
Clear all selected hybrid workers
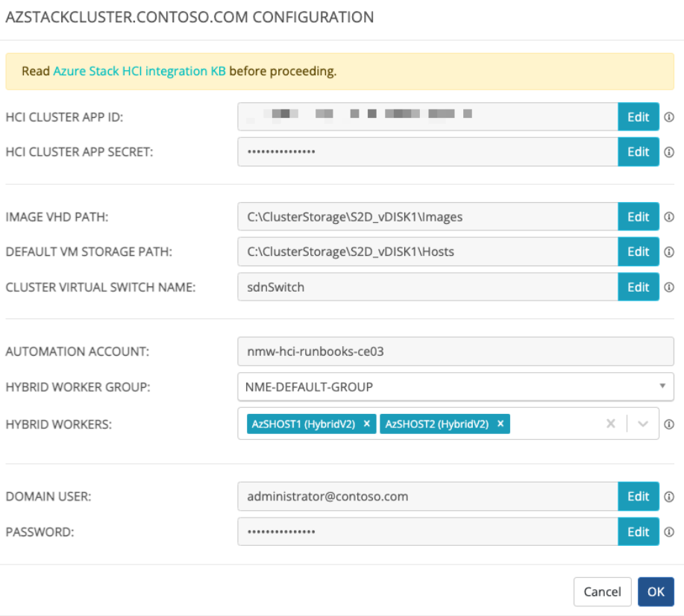pyautogui.click(x=610, y=424)
